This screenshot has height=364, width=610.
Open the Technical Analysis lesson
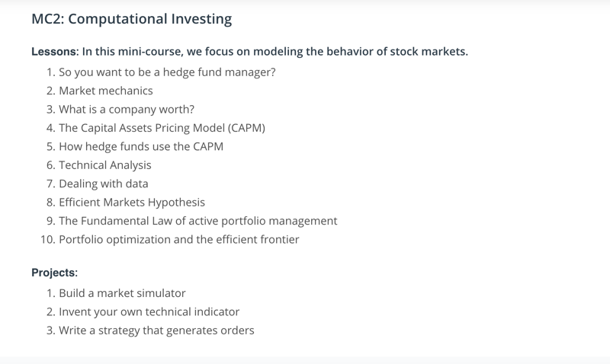point(105,165)
